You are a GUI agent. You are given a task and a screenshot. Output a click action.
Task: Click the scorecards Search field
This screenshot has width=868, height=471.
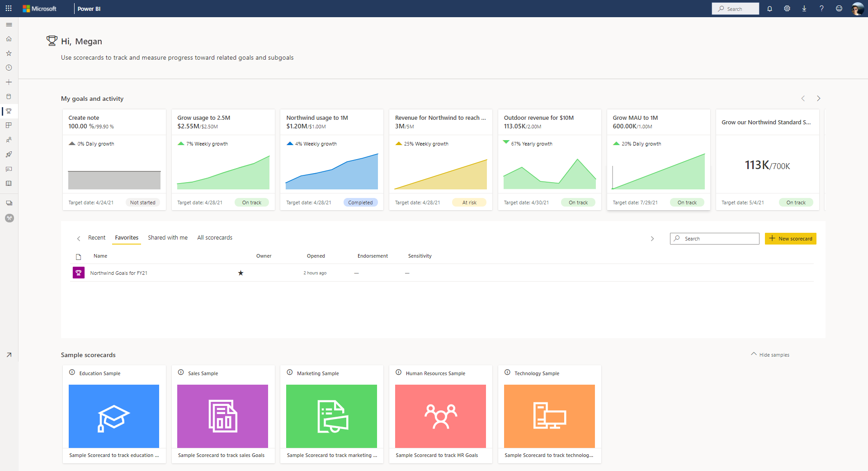coord(715,239)
